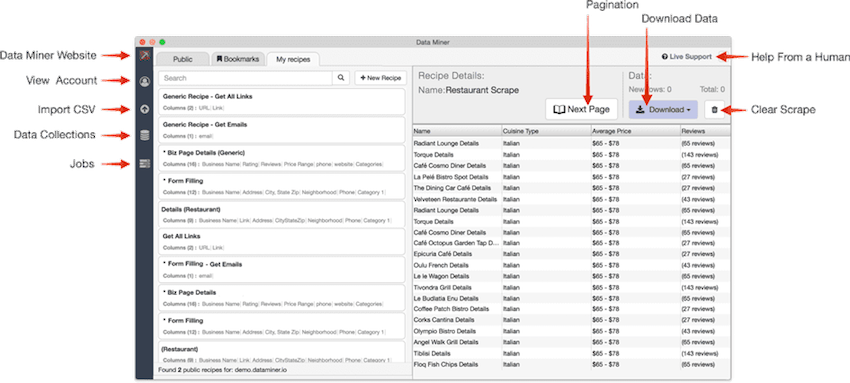Screen dimensions: 850x383
Task: Open Live Support link
Action: point(686,56)
